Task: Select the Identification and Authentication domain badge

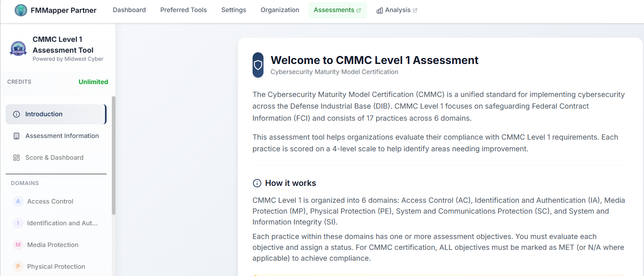Action: point(18,223)
